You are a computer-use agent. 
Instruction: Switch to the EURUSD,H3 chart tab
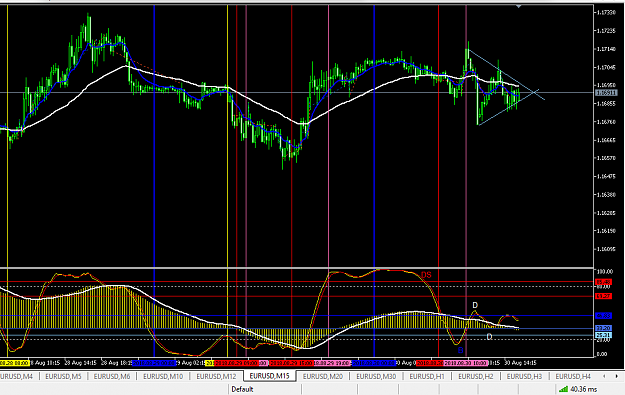tap(524, 376)
